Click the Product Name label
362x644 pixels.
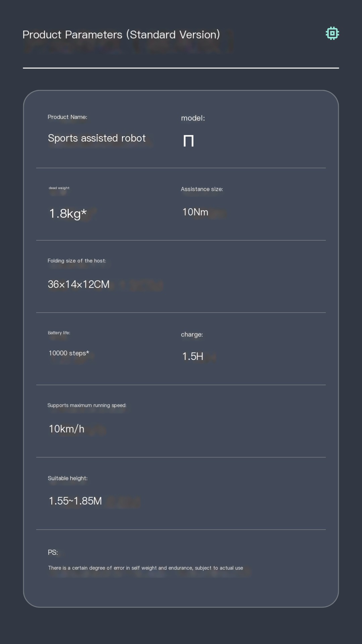tap(67, 117)
